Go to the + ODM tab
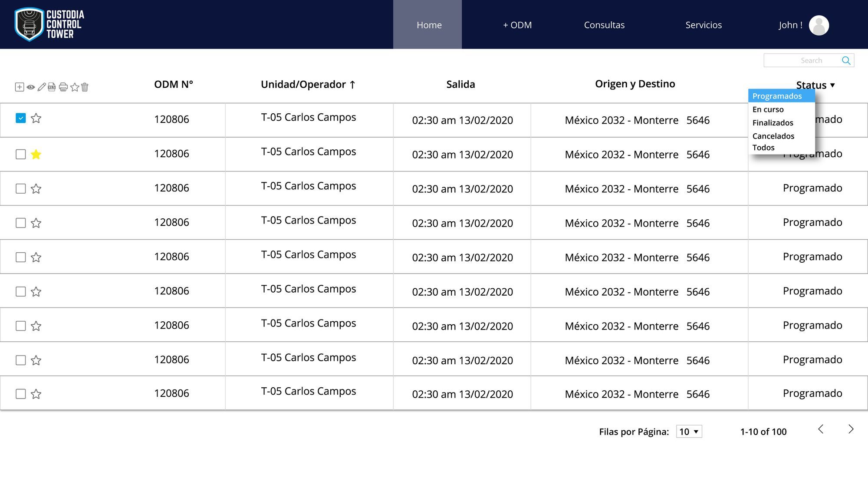The height and width of the screenshot is (488, 868). tap(517, 25)
